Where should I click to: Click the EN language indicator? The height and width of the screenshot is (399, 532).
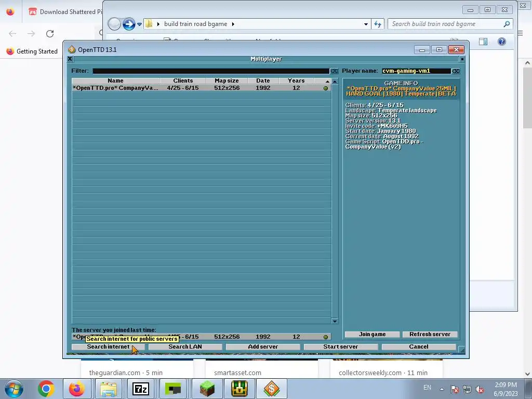tap(427, 388)
